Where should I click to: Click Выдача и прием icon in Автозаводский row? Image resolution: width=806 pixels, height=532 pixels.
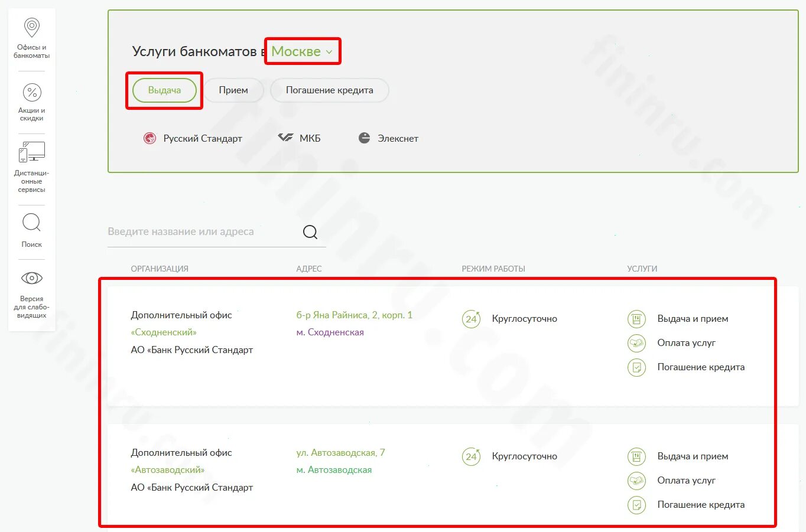click(x=636, y=456)
